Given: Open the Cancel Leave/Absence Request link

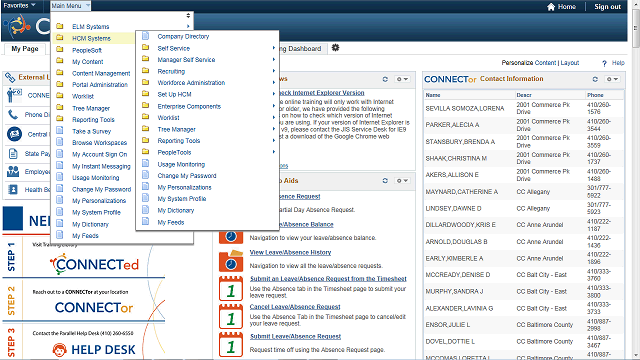Looking at the screenshot, I should (295, 307).
